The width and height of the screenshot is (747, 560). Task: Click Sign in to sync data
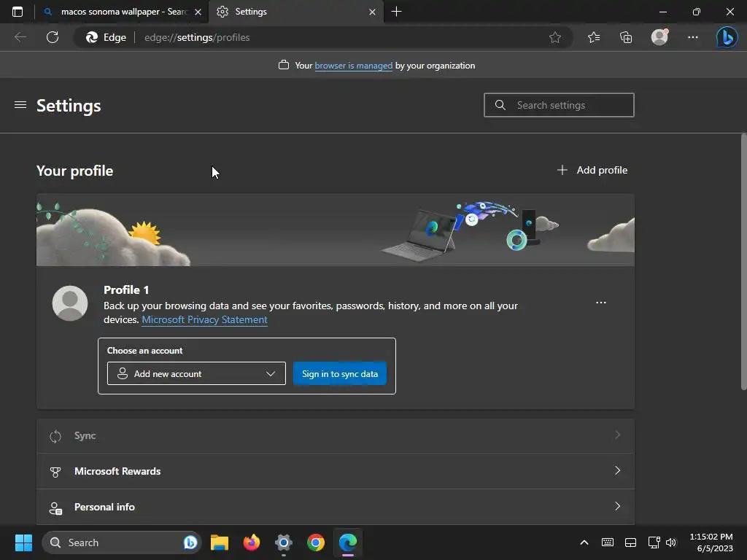(x=340, y=374)
